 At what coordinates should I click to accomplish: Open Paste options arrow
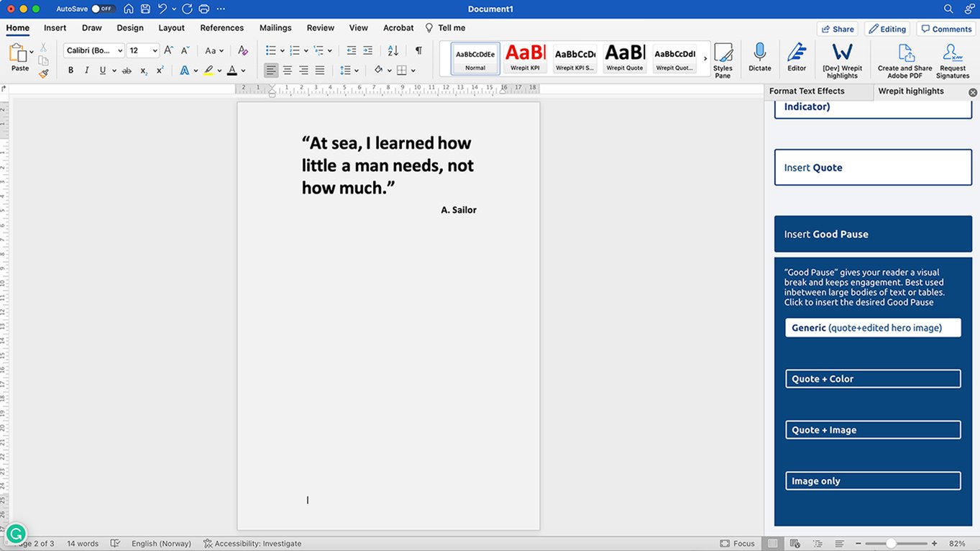coord(32,52)
